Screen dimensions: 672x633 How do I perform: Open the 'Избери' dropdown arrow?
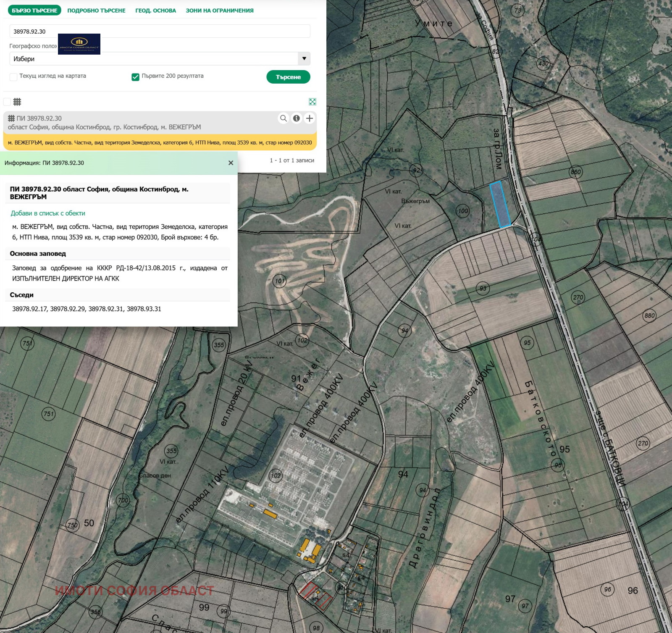[304, 59]
